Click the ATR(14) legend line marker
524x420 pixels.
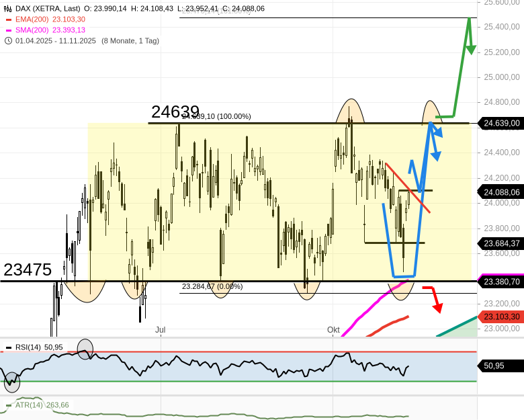coord(8,405)
